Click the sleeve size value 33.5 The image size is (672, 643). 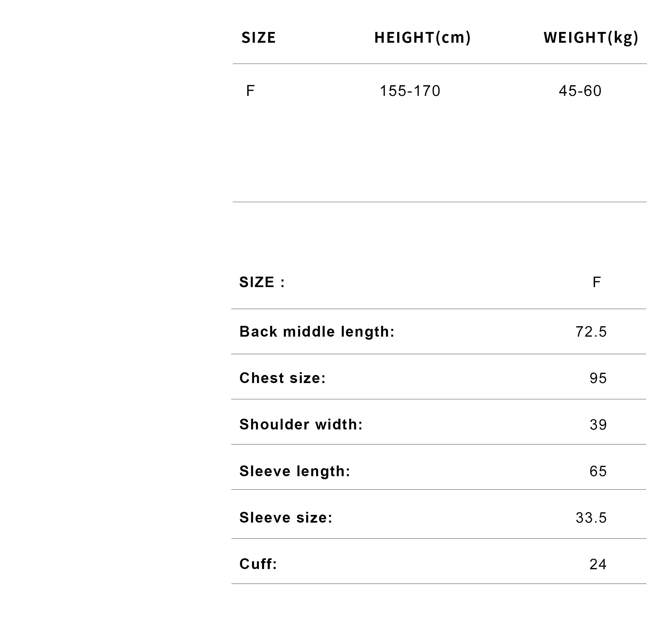click(x=591, y=518)
